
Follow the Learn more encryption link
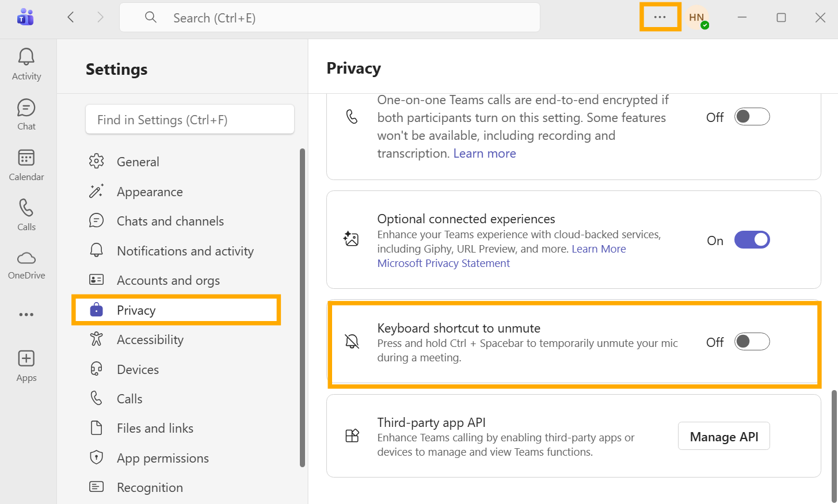click(485, 154)
